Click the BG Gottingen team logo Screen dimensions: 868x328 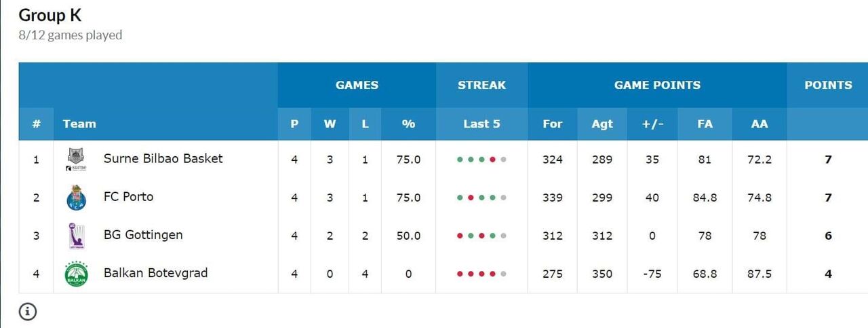(x=75, y=236)
